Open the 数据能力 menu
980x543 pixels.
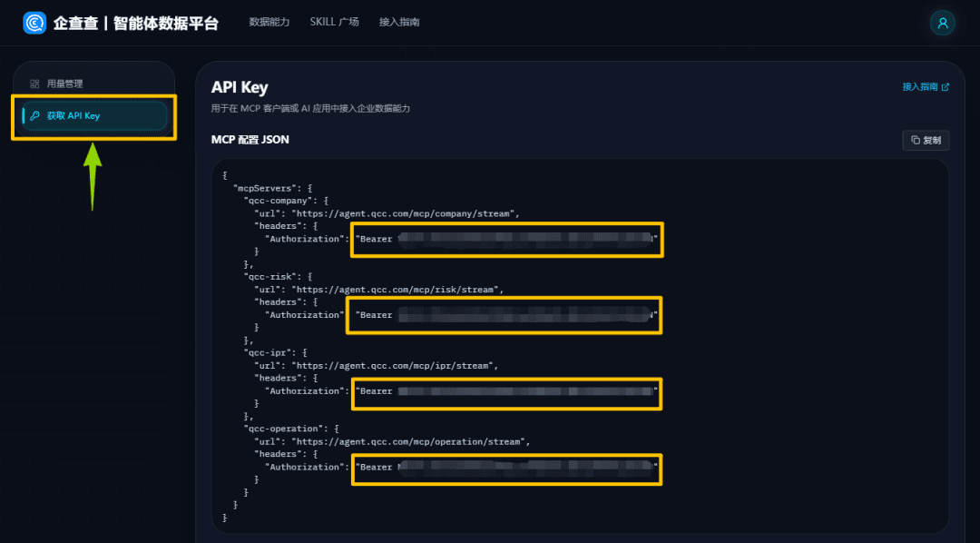tap(269, 22)
